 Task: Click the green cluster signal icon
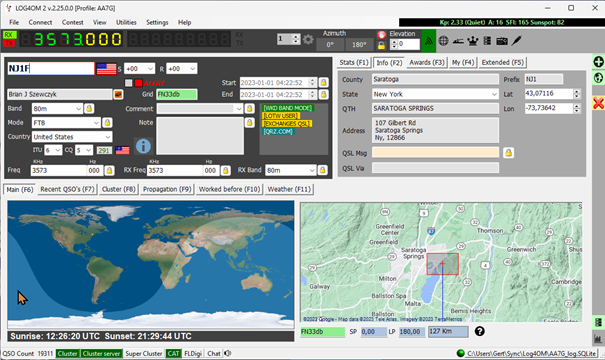point(429,41)
